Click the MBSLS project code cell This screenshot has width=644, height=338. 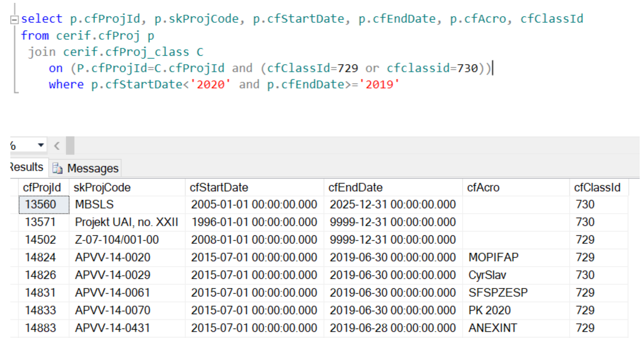95,204
